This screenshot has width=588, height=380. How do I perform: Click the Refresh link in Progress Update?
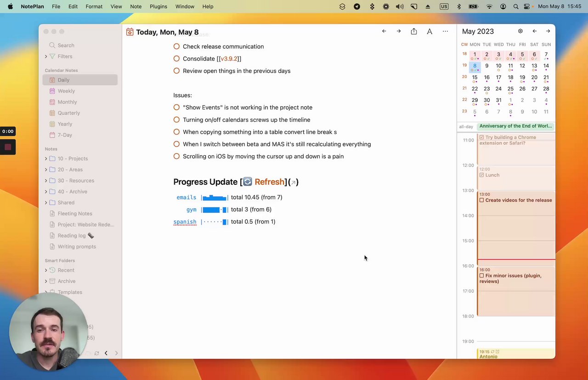pyautogui.click(x=269, y=182)
